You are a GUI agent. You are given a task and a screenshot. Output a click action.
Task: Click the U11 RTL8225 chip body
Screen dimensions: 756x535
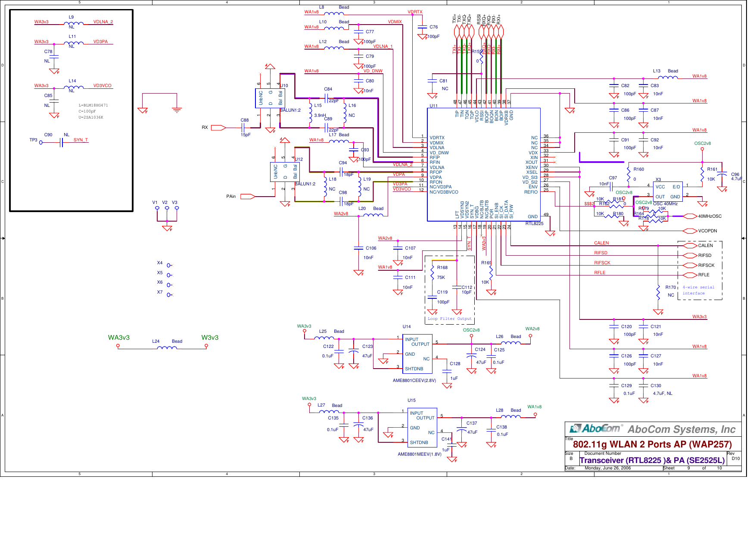coord(484,164)
